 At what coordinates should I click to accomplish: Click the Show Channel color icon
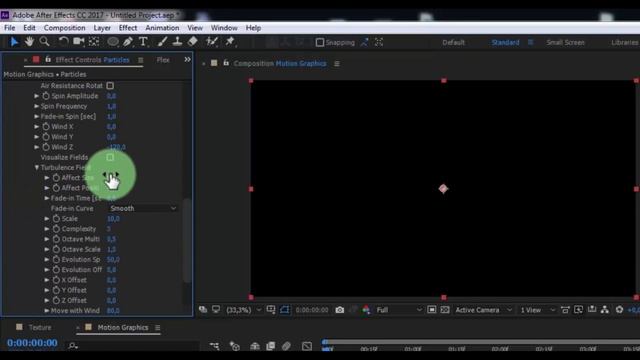(366, 310)
